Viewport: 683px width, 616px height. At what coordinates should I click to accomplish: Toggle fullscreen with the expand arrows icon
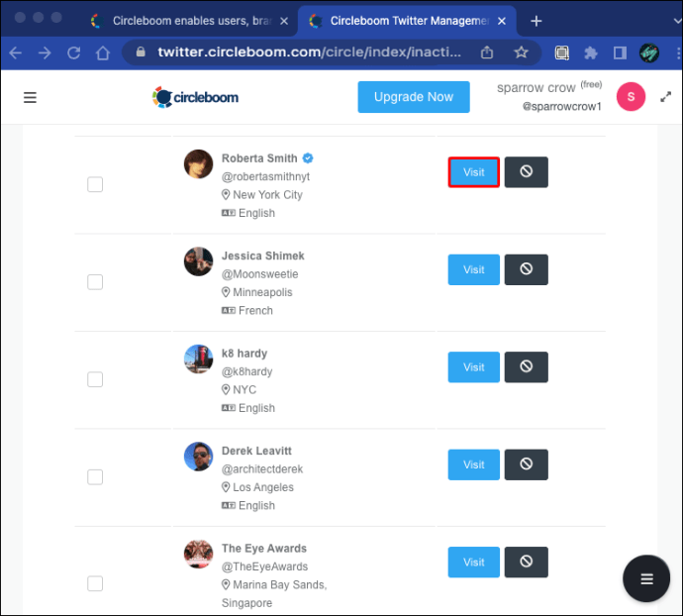pos(665,97)
